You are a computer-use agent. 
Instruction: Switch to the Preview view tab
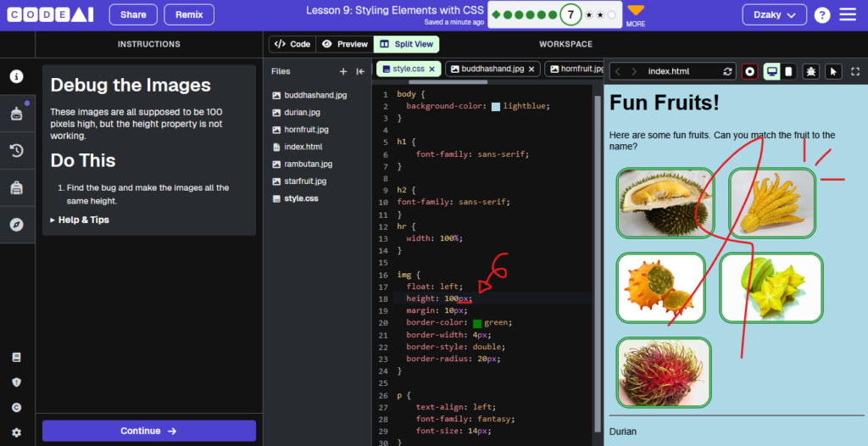click(x=345, y=44)
